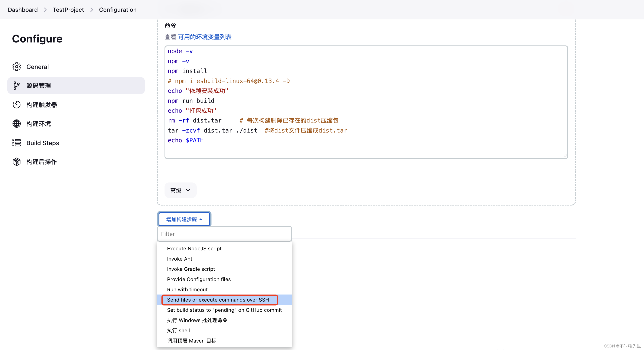
Task: Expand the 高级 advanced options
Action: (180, 190)
